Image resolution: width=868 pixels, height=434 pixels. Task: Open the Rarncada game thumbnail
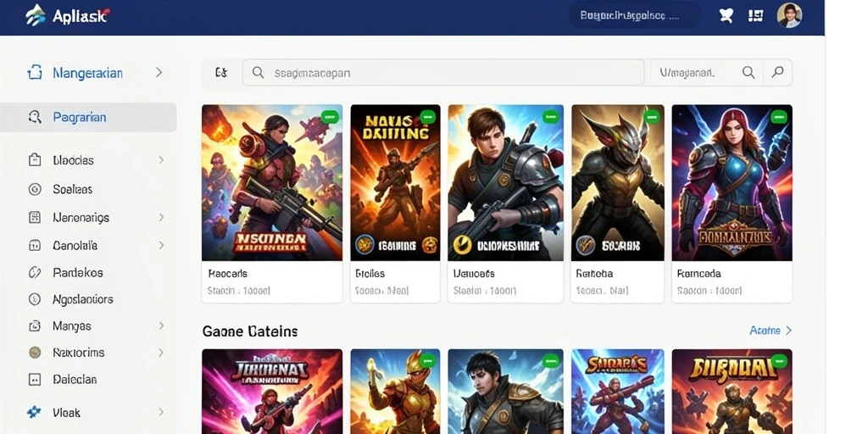(732, 183)
